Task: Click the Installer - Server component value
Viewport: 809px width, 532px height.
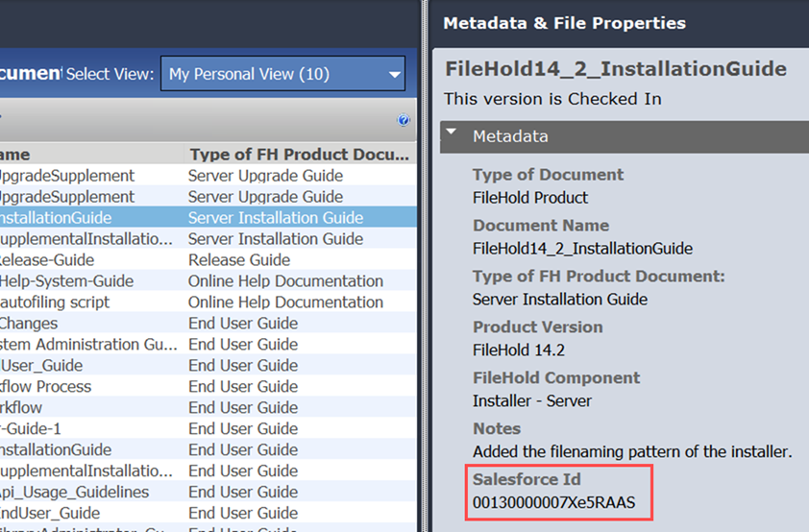Action: click(x=532, y=401)
